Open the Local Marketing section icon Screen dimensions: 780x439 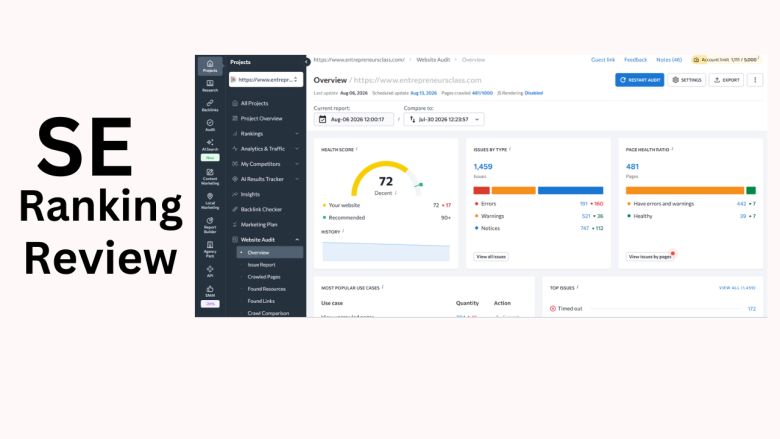(x=210, y=201)
